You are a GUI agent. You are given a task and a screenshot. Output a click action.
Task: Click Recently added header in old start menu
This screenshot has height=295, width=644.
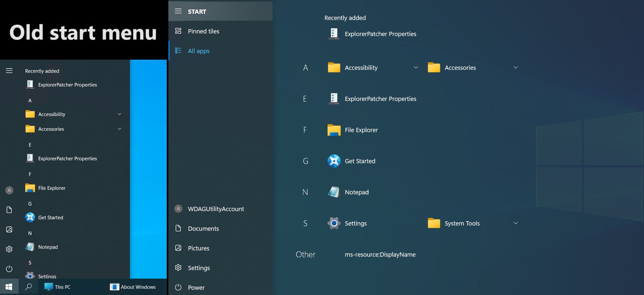pos(42,71)
